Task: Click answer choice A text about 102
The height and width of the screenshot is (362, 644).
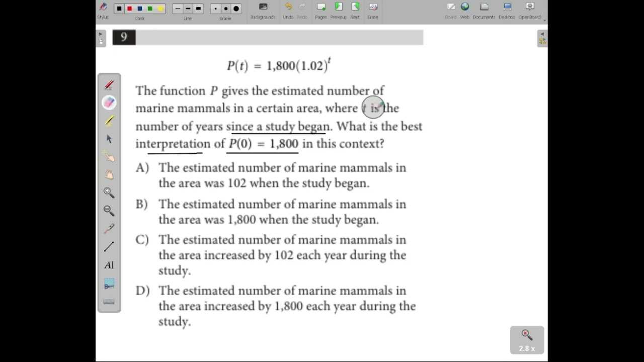Action: pos(282,175)
